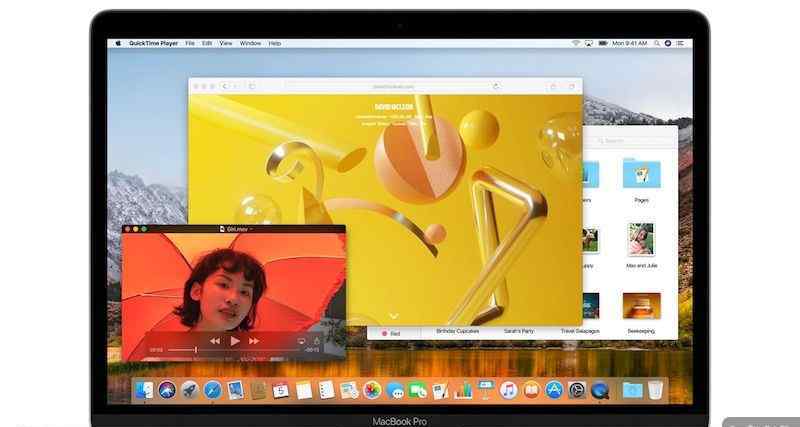Show all tabs in Safari
This screenshot has width=800, height=427.
572,87
